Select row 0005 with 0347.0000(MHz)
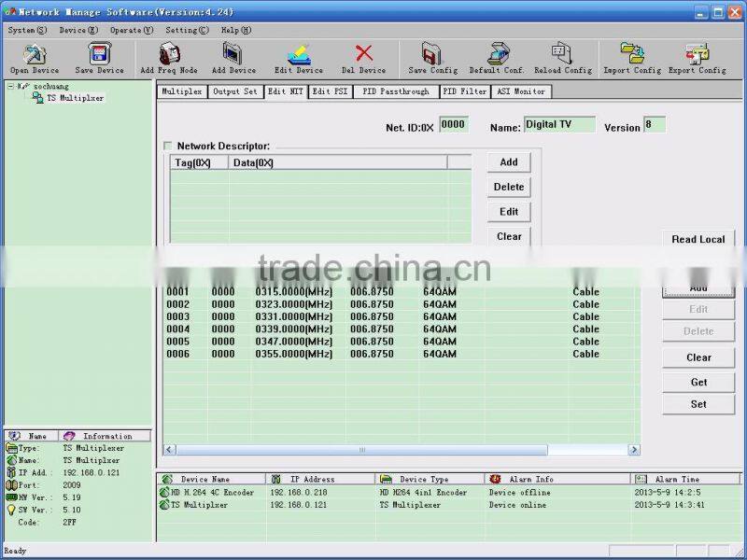This screenshot has width=747, height=560. click(x=402, y=342)
